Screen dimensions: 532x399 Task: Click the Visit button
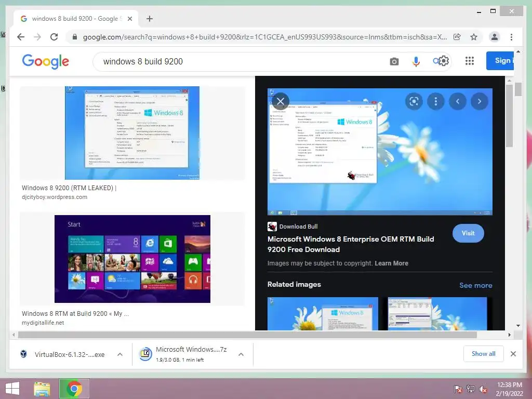coord(468,233)
